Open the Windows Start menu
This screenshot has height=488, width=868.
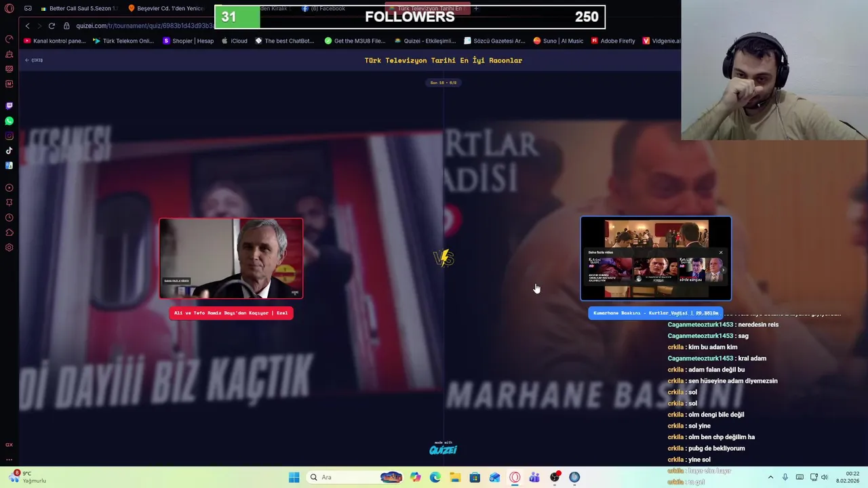[294, 477]
